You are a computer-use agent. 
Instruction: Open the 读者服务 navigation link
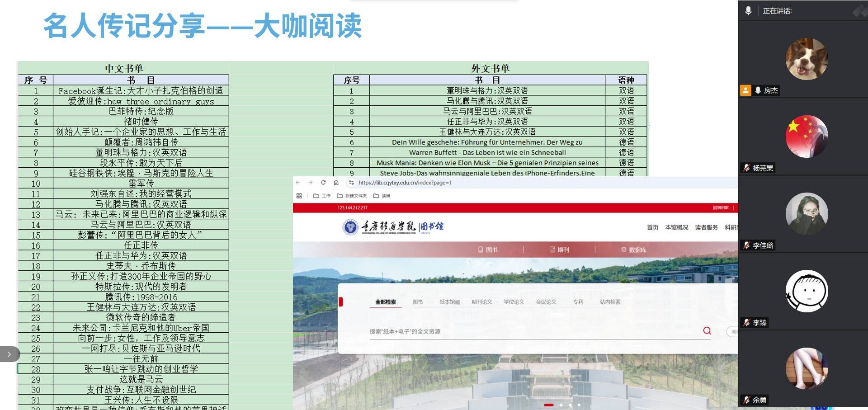click(706, 227)
